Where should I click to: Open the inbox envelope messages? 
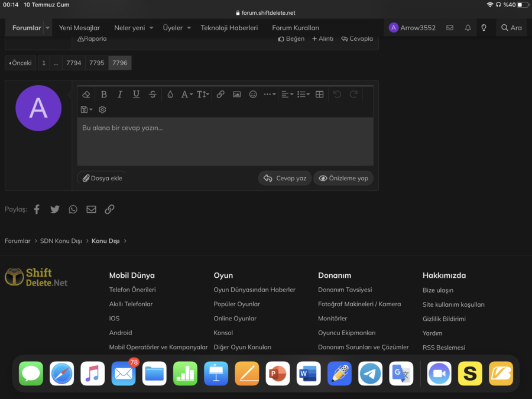tap(450, 28)
